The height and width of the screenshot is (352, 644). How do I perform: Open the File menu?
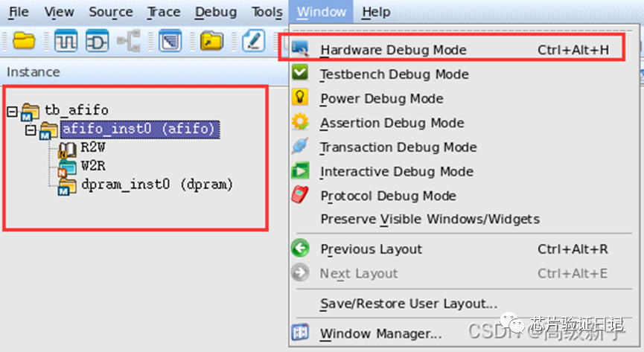tap(19, 12)
